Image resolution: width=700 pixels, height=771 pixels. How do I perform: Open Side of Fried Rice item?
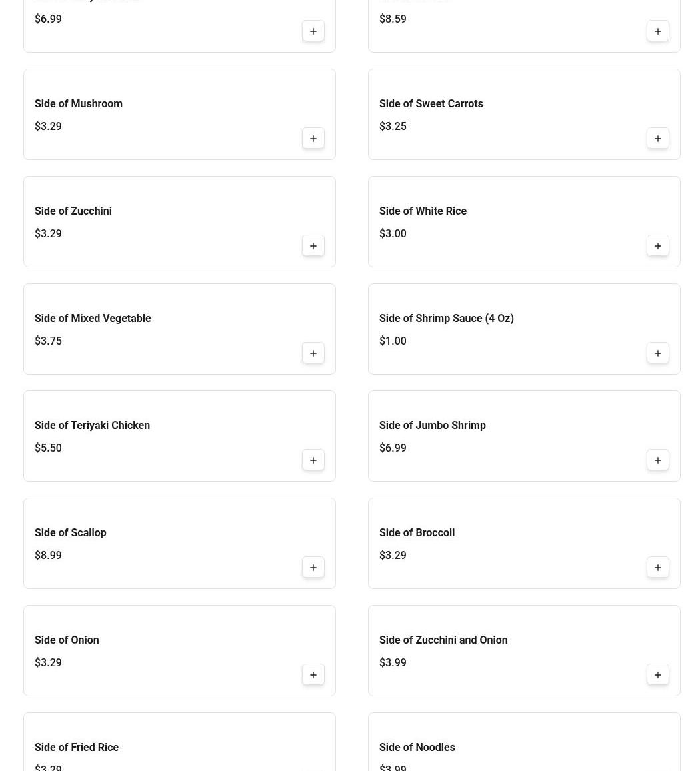coord(77,747)
